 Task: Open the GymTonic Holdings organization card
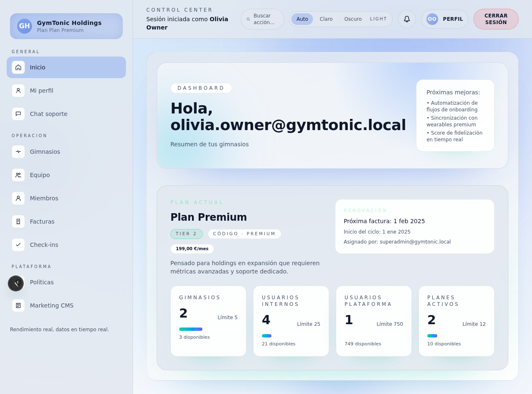(x=66, y=26)
